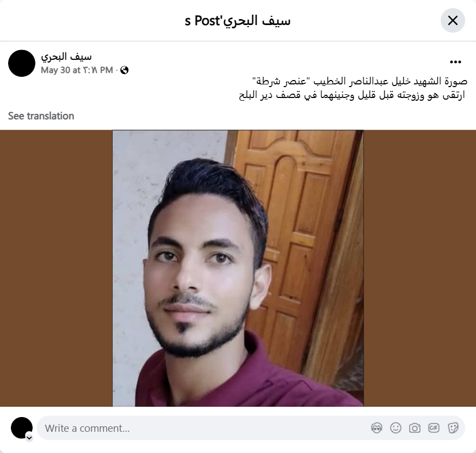The width and height of the screenshot is (476, 453).
Task: Open the sticker picker icon
Action: (x=453, y=428)
